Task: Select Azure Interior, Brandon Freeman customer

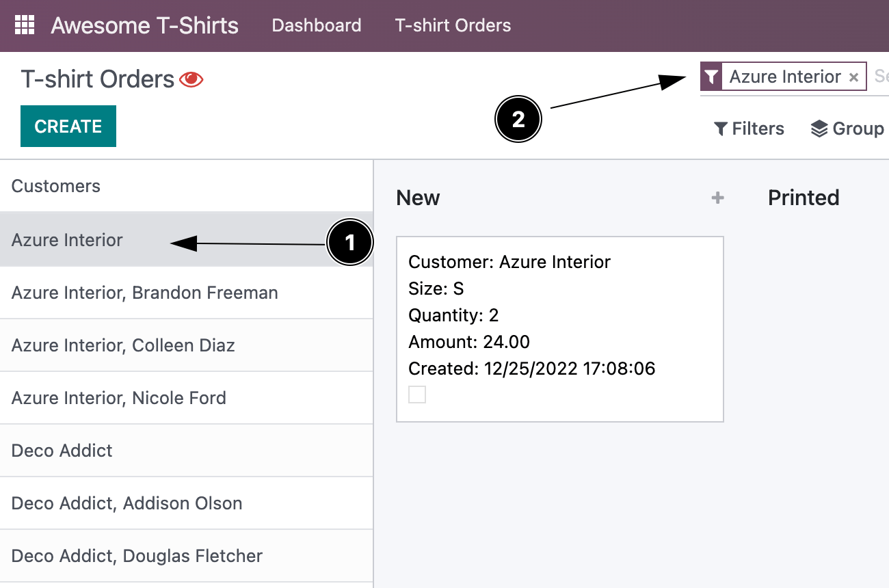Action: [144, 293]
